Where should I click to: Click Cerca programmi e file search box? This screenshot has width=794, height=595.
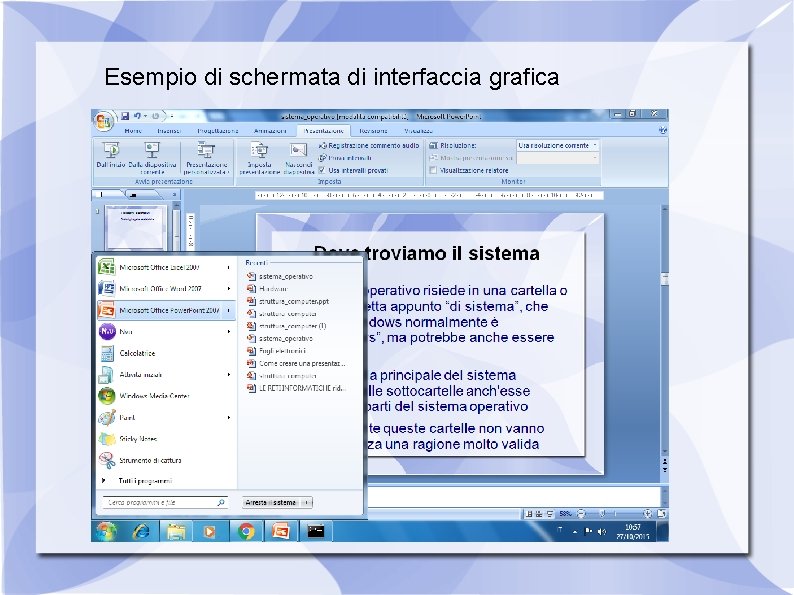click(x=165, y=502)
